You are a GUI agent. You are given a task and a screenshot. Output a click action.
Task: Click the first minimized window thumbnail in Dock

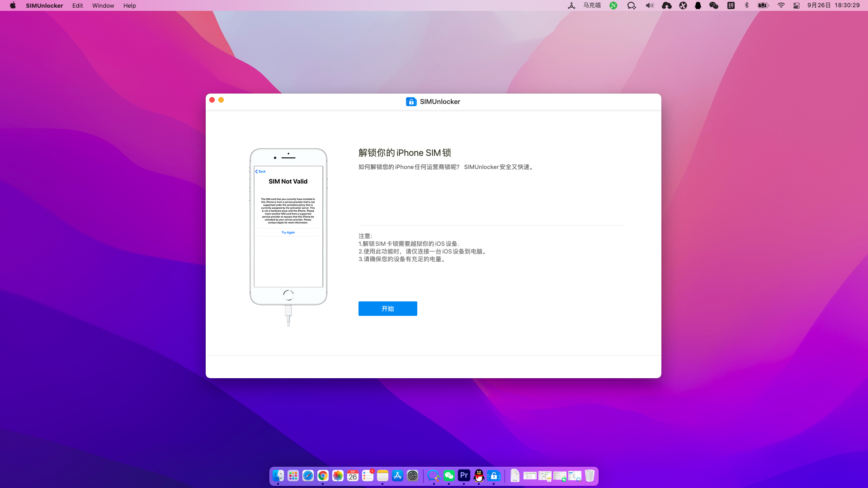coord(530,475)
